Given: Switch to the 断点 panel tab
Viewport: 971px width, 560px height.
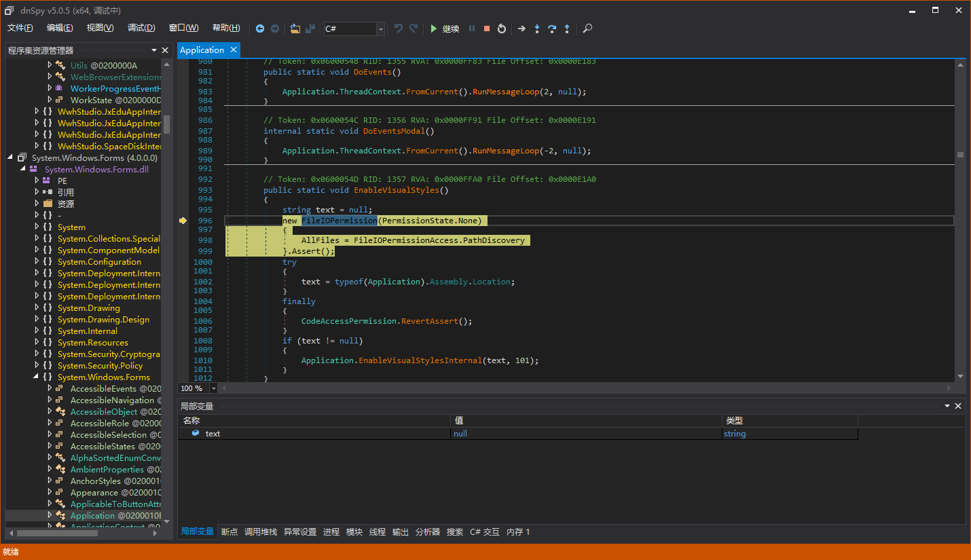Looking at the screenshot, I should pyautogui.click(x=229, y=531).
